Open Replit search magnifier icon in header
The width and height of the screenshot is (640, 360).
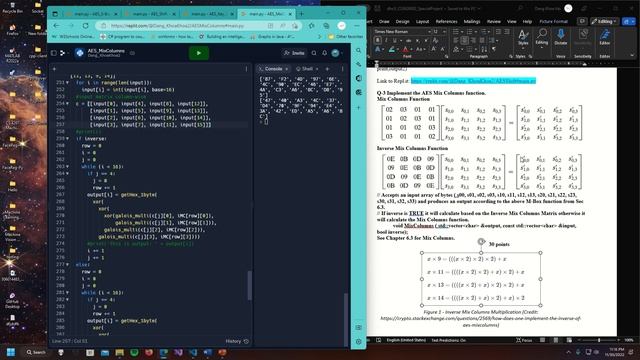(314, 53)
